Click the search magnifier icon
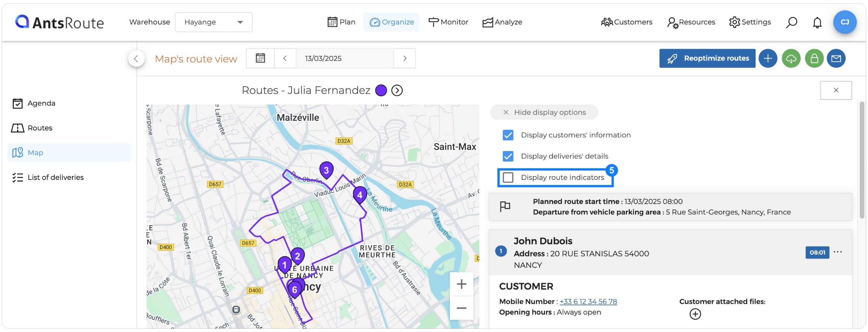The height and width of the screenshot is (332, 868). [x=791, y=22]
